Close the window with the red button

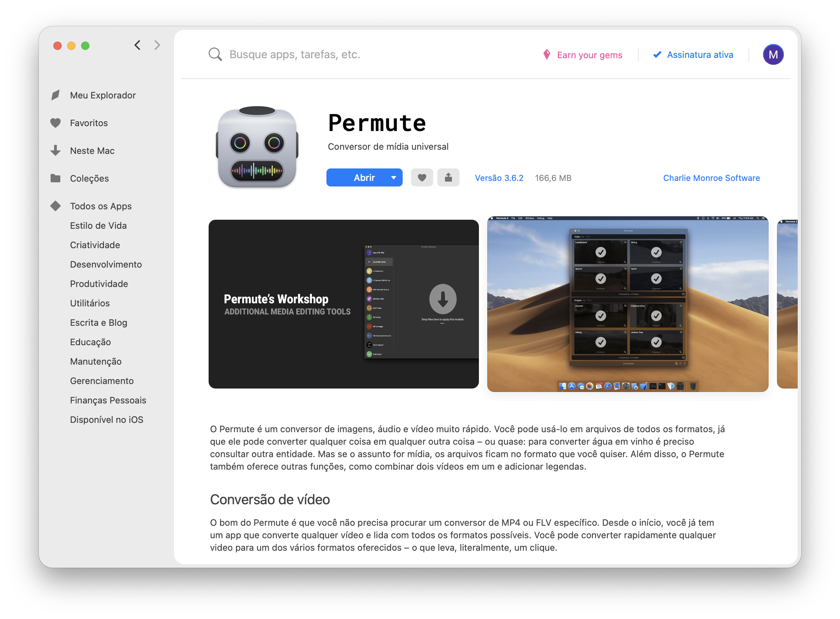[x=57, y=46]
